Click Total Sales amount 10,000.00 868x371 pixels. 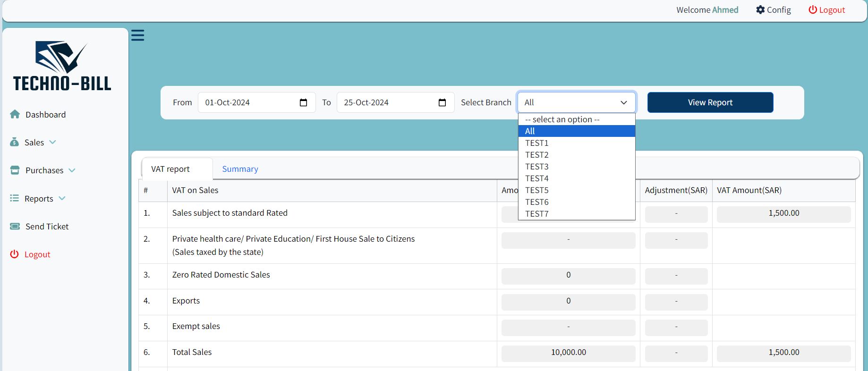[568, 354]
